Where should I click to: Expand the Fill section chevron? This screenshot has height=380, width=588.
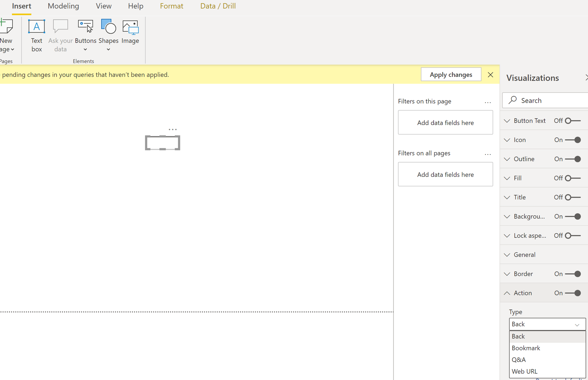pyautogui.click(x=507, y=178)
